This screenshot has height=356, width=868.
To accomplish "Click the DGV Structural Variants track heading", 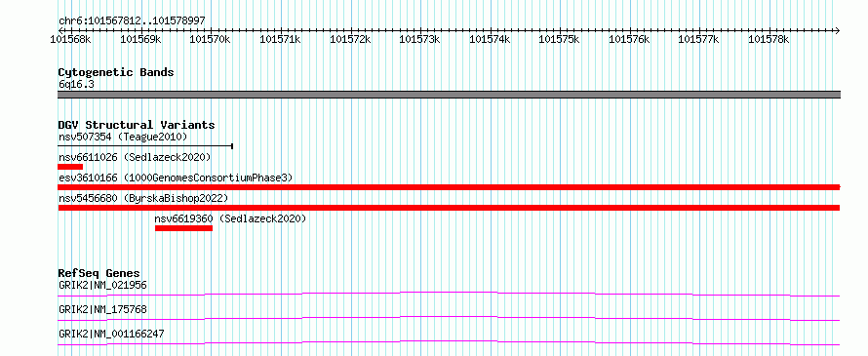I will click(137, 125).
